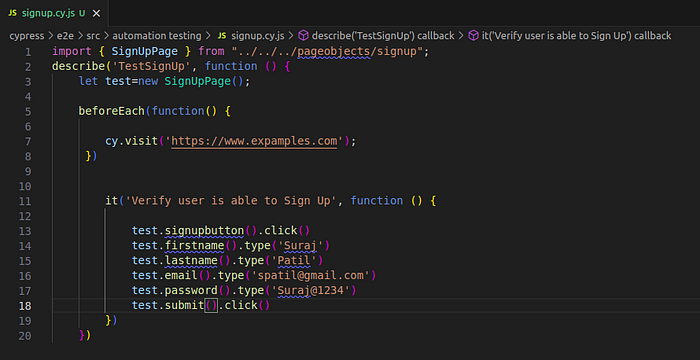Click the JS file icon in the tab
This screenshot has width=700, height=360.
tap(12, 13)
